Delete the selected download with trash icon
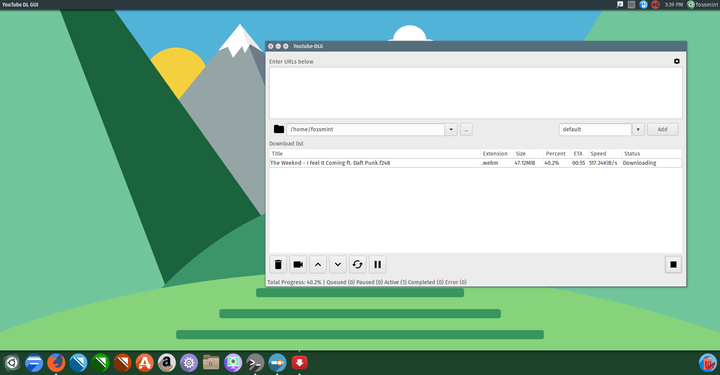The width and height of the screenshot is (720, 375). (x=278, y=264)
